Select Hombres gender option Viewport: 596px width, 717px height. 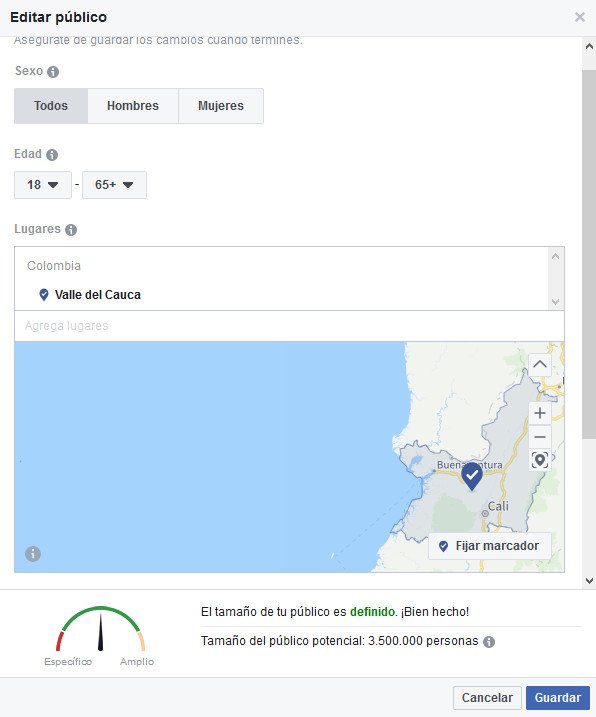[x=133, y=106]
